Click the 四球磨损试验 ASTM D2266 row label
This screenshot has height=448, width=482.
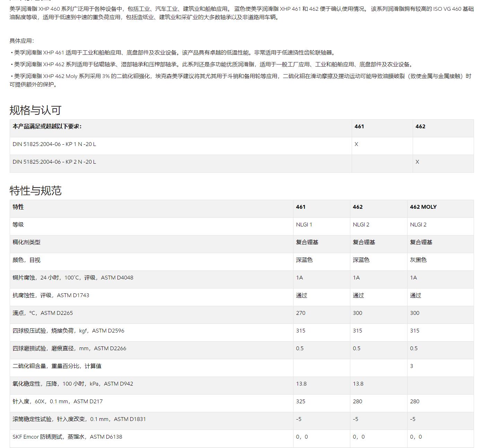pos(69,348)
